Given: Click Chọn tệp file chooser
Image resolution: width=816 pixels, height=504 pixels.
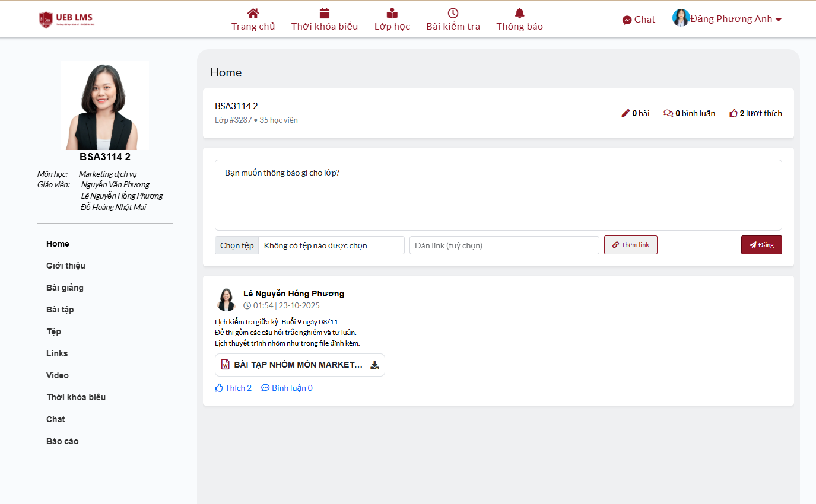Looking at the screenshot, I should click(237, 245).
